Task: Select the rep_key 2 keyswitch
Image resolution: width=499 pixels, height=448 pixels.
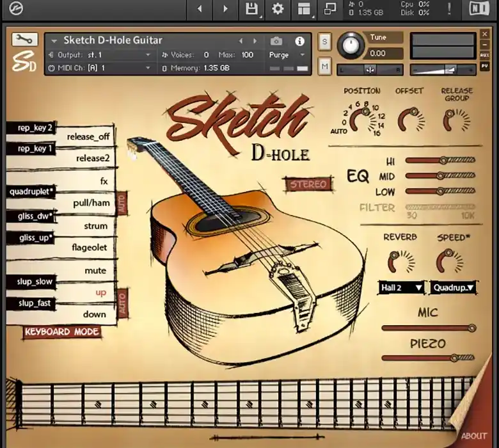Action: click(x=31, y=128)
